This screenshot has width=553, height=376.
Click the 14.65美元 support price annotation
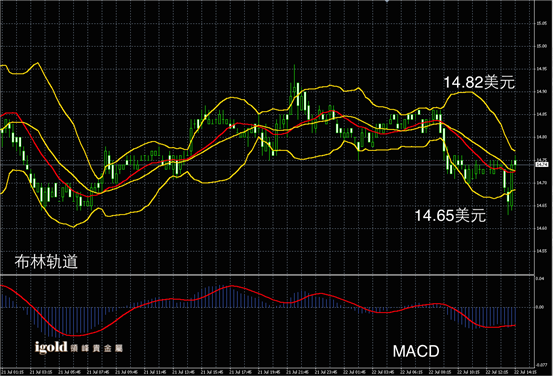pos(450,215)
